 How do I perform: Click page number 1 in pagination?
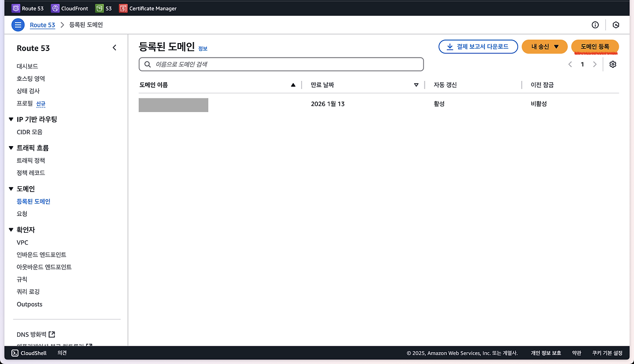tap(582, 64)
